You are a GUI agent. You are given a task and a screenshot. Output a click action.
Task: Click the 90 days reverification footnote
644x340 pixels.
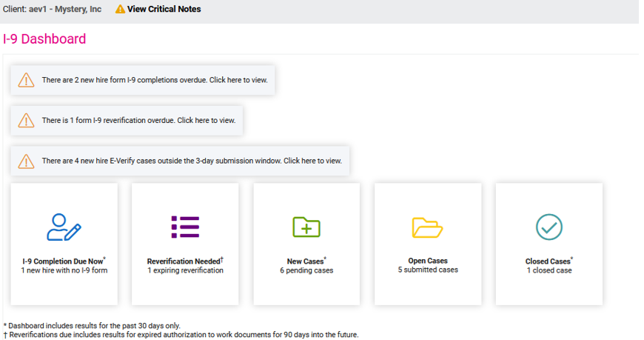tap(181, 335)
